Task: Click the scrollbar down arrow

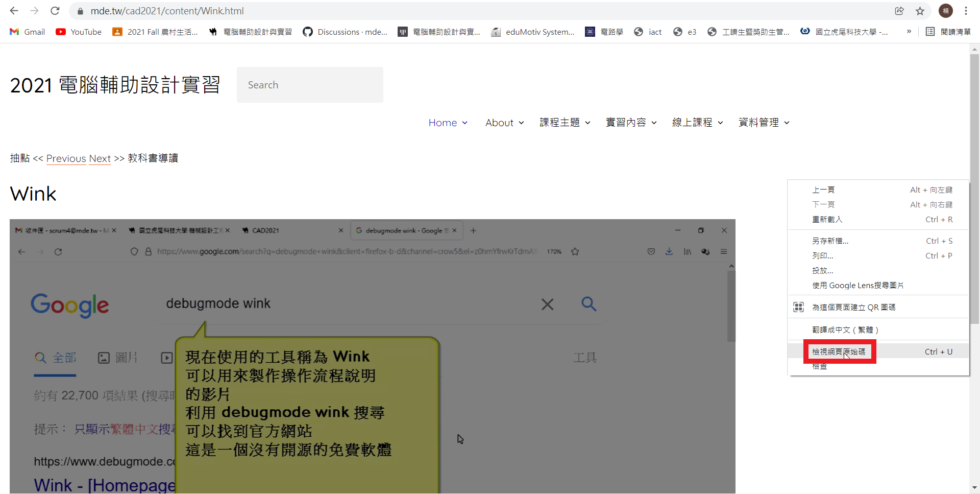Action: 974,488
